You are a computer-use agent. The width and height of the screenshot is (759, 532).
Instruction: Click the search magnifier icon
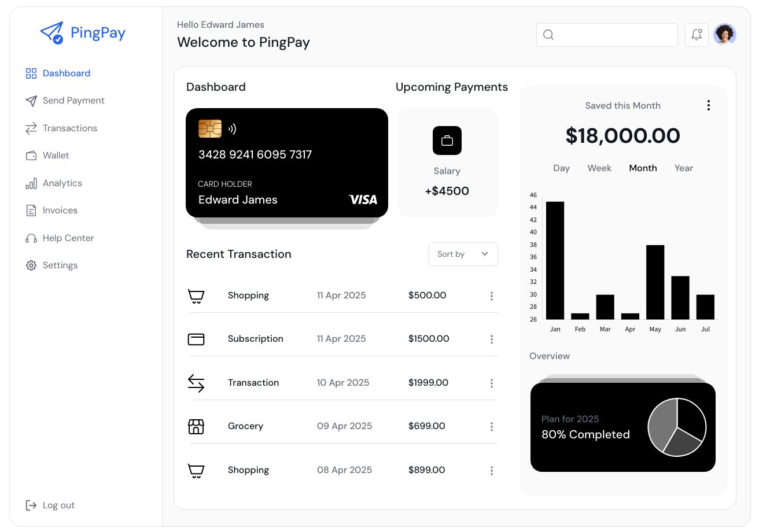coord(548,35)
